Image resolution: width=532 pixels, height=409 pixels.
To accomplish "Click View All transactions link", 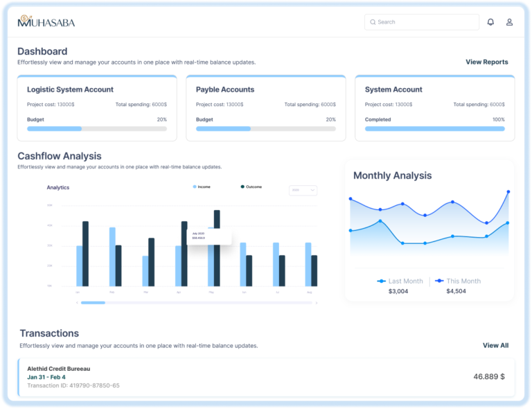I will tap(495, 345).
